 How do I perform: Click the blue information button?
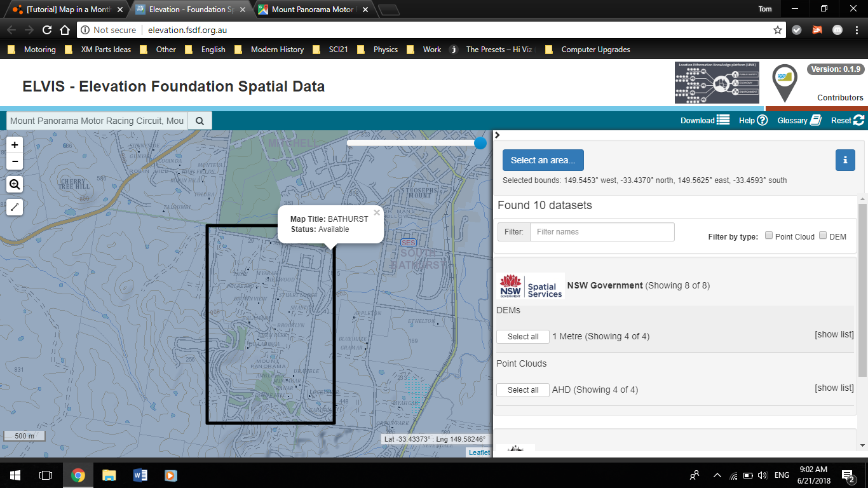(x=845, y=160)
